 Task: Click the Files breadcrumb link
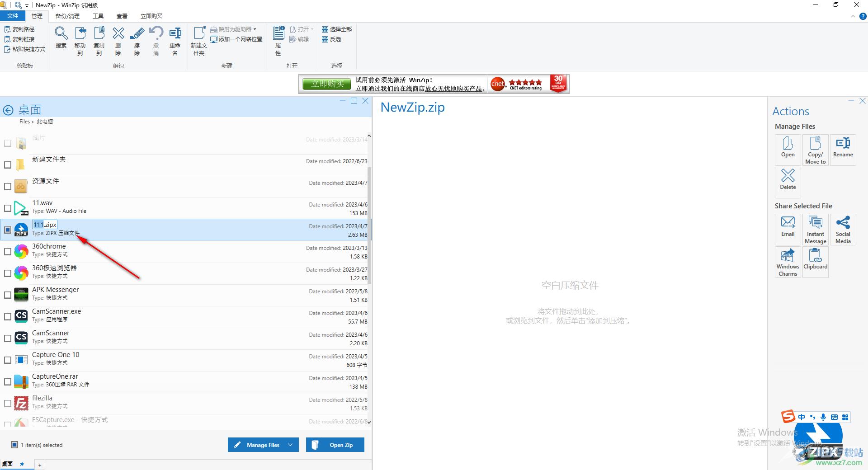pos(24,122)
